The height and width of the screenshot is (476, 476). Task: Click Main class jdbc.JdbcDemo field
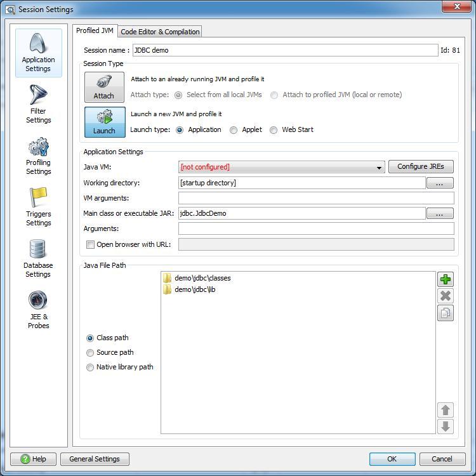click(x=301, y=213)
